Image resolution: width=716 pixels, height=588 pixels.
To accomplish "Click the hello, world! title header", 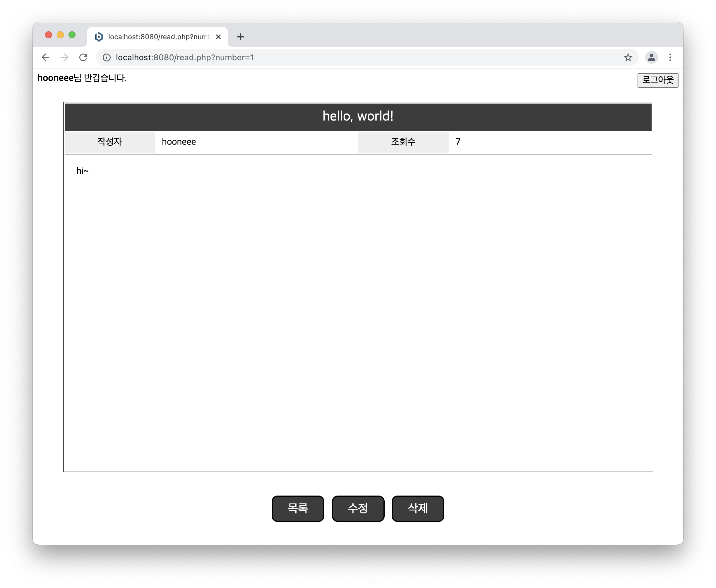I will (x=358, y=116).
